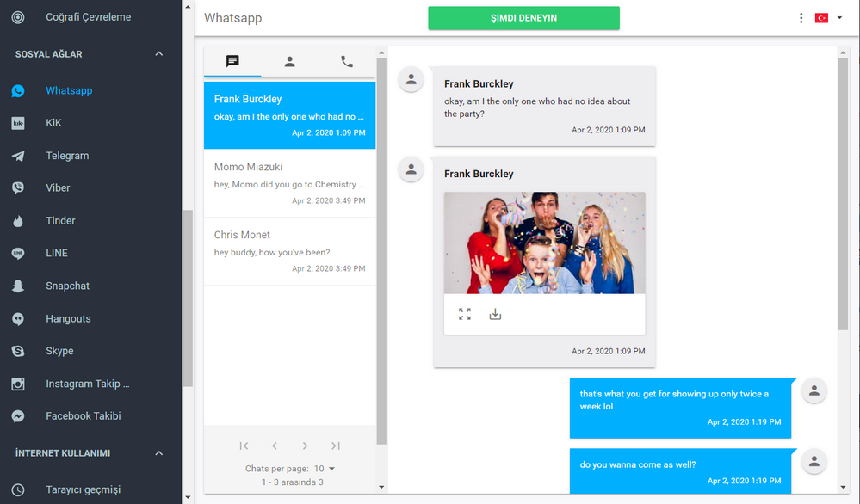Switch to the calls tab

click(347, 61)
